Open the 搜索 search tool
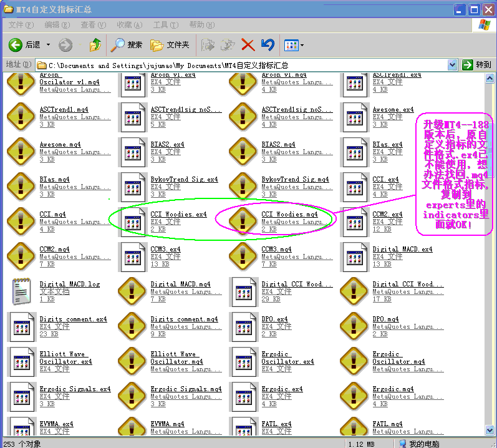The height and width of the screenshot is (448, 497). (126, 45)
